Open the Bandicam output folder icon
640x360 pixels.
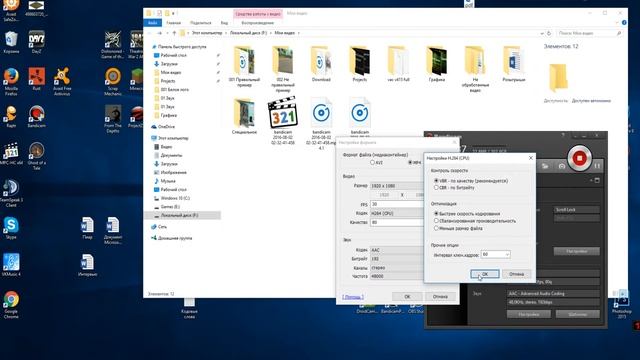coord(545,166)
